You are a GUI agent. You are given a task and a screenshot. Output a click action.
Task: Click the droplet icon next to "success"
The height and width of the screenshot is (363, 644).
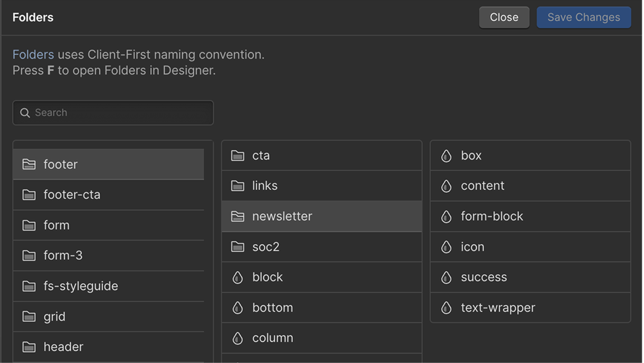point(446,277)
